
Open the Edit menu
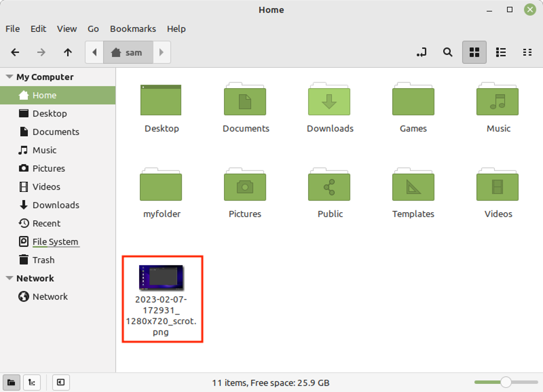(x=38, y=29)
